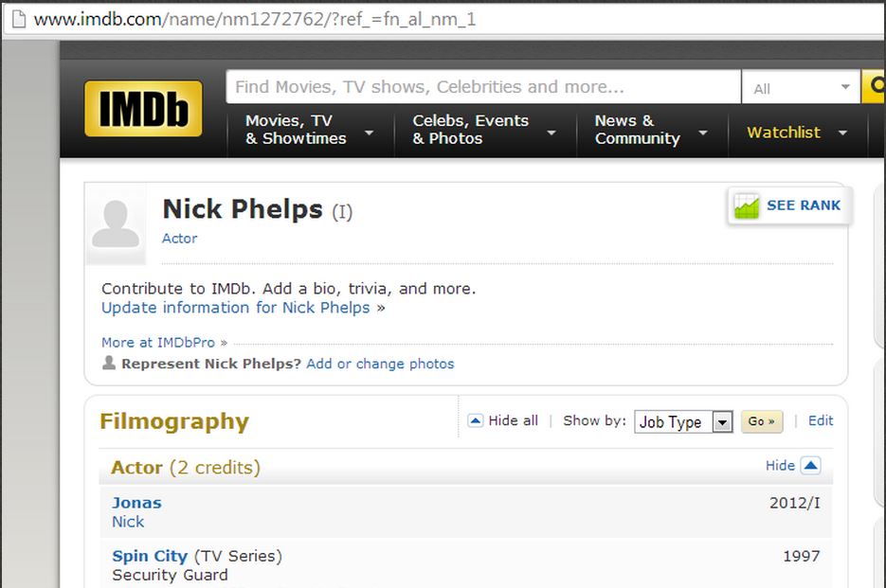Screen dimensions: 886x588
Task: Click the page icon in address bar
Action: (x=19, y=19)
